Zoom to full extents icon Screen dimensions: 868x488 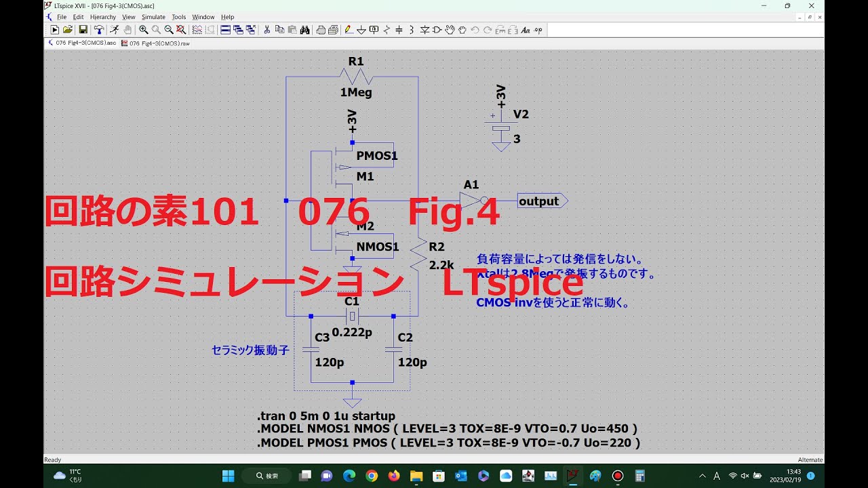click(181, 30)
